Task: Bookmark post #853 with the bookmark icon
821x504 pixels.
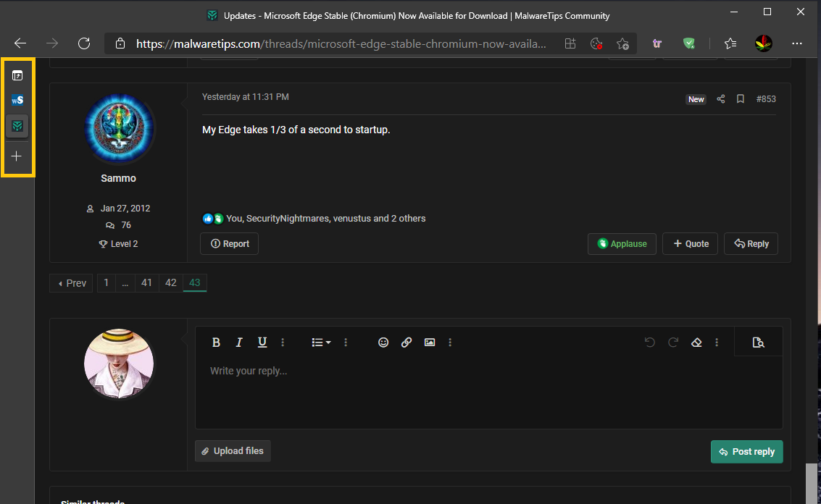Action: (740, 99)
